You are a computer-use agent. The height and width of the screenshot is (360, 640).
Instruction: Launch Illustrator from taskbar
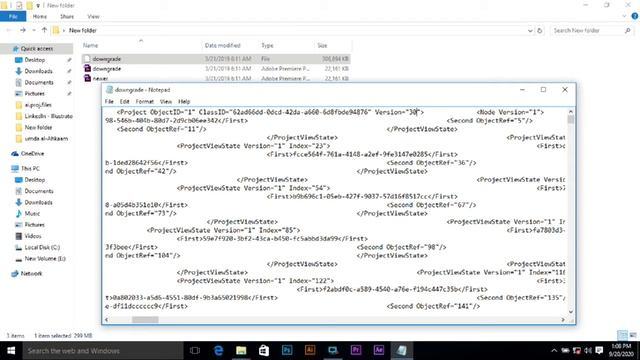point(310,351)
